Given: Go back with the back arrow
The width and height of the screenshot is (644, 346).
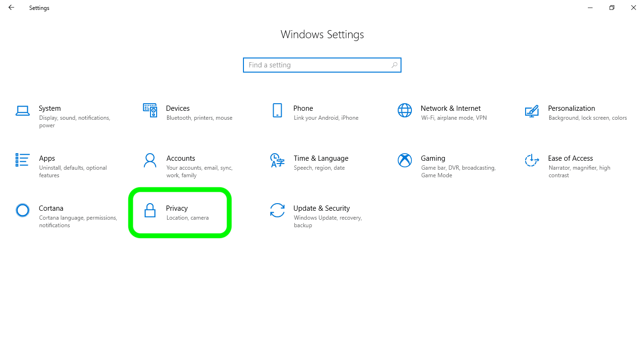Looking at the screenshot, I should [11, 8].
